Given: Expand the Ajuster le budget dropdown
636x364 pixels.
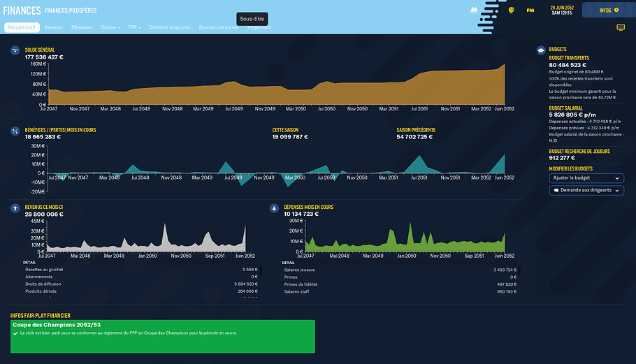Looking at the screenshot, I should [x=586, y=178].
